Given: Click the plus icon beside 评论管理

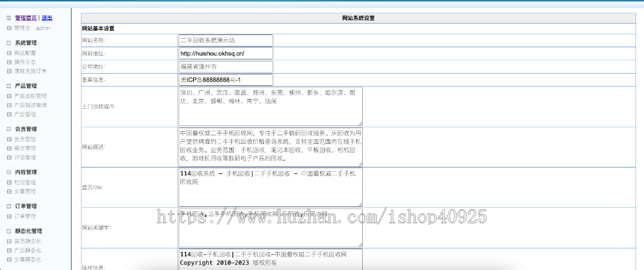Looking at the screenshot, I should click(9, 158).
